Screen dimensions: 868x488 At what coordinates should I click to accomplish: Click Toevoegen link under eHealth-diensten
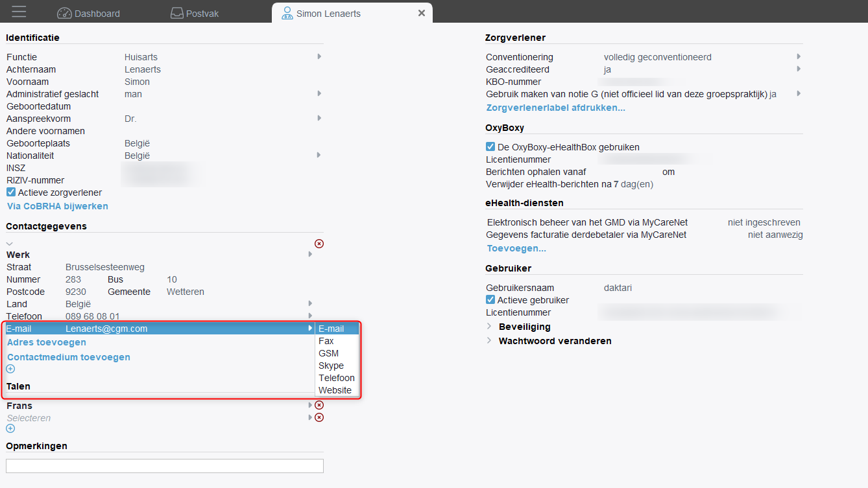[516, 248]
